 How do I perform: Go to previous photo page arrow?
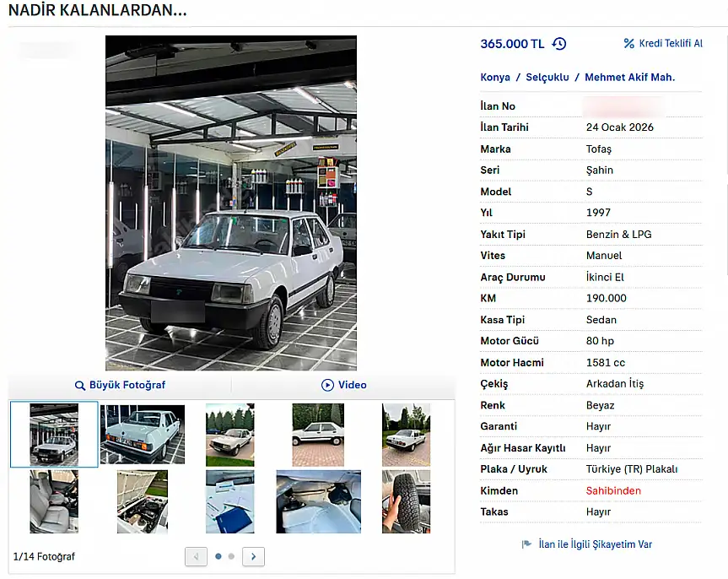tap(196, 556)
